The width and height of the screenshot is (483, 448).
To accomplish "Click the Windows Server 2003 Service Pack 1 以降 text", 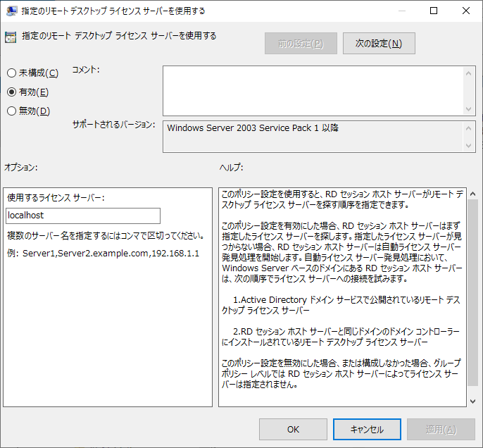I will click(253, 128).
